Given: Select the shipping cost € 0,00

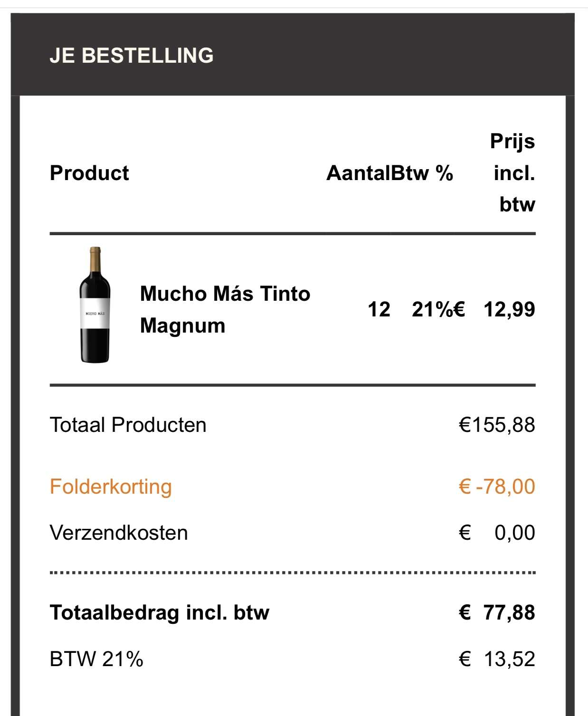Looking at the screenshot, I should point(497,533).
